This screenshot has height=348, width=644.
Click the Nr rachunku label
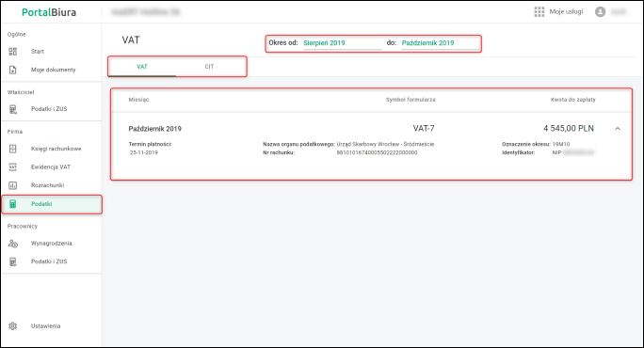[279, 152]
